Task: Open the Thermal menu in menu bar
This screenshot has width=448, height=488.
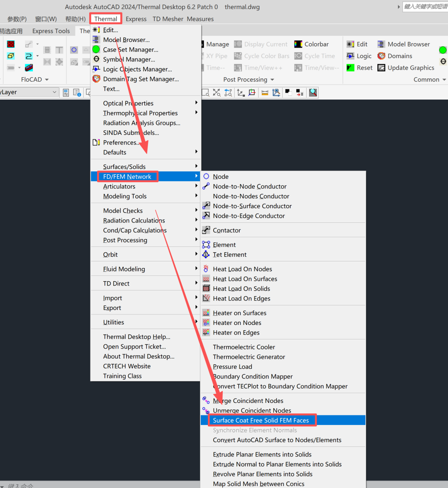Action: tap(106, 19)
